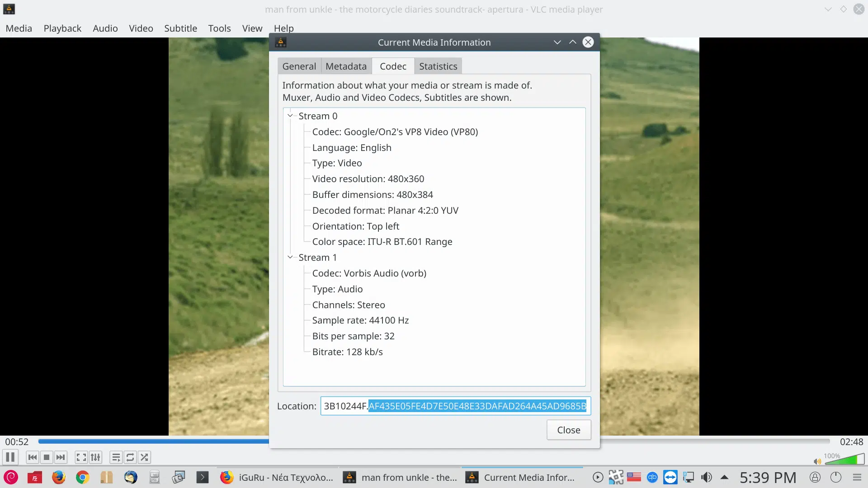Collapse the Stream 0 tree node
Image resolution: width=868 pixels, height=488 pixels.
(x=290, y=116)
